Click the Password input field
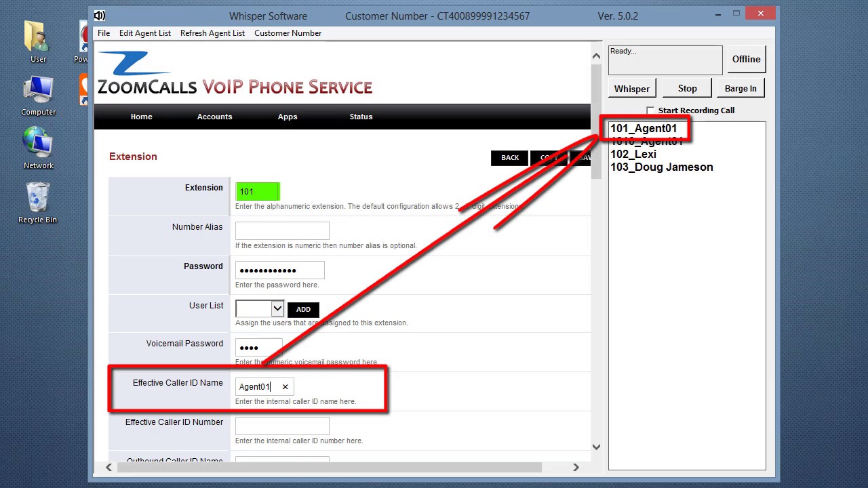Image resolution: width=868 pixels, height=488 pixels. click(279, 270)
